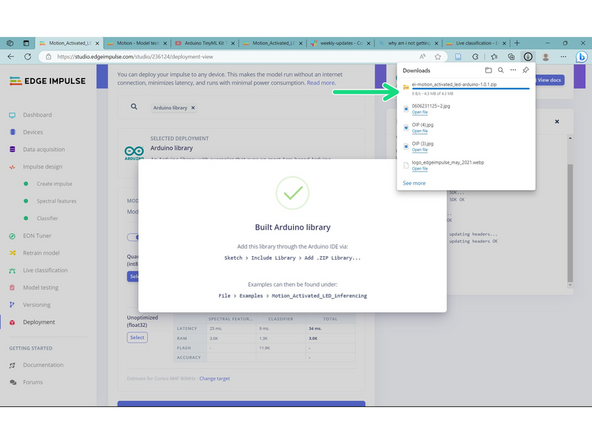Open the read aloud icon in address bar
This screenshot has height=444, width=592.
click(422, 57)
